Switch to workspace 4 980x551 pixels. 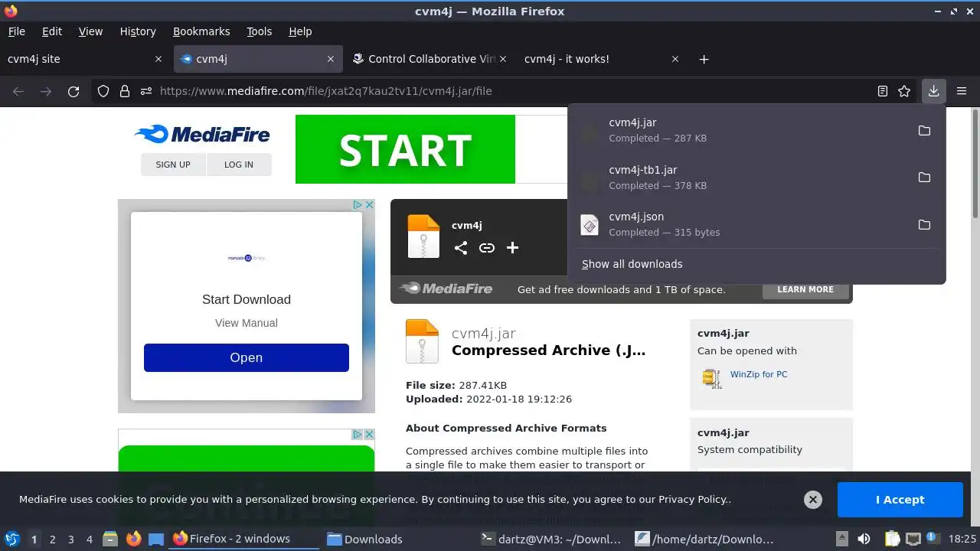pyautogui.click(x=89, y=539)
